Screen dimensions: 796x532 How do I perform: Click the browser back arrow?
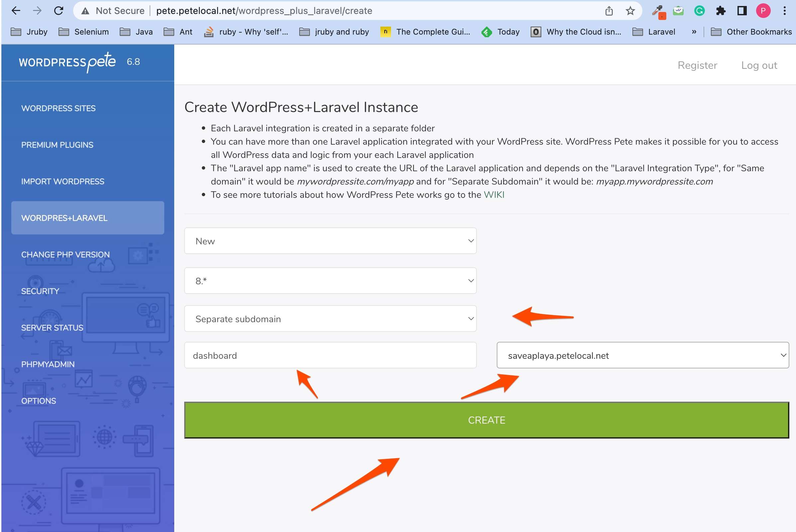tap(16, 11)
